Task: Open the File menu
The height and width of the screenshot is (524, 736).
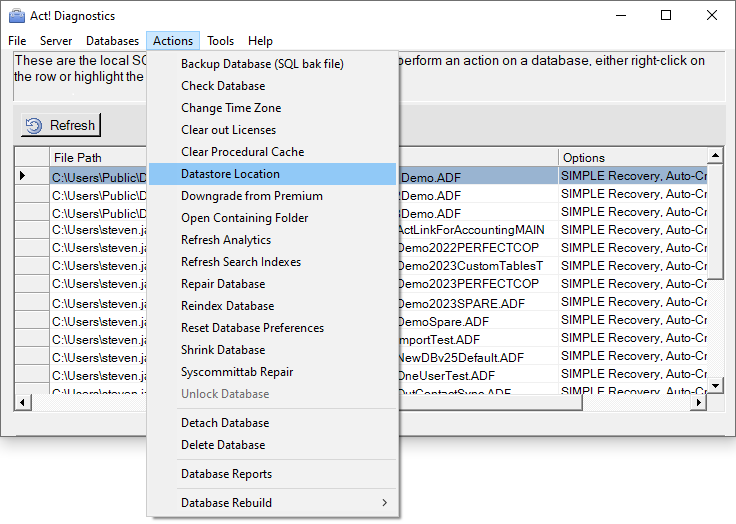Action: (17, 41)
